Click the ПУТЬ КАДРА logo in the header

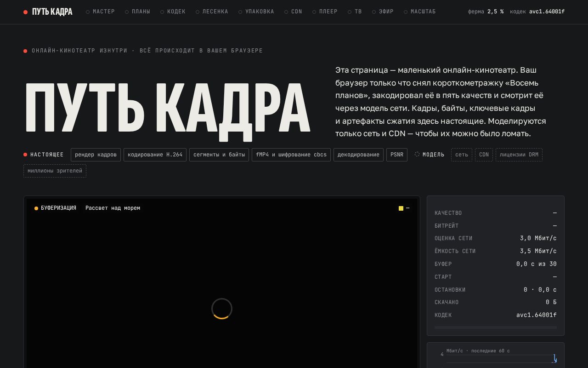(x=48, y=11)
